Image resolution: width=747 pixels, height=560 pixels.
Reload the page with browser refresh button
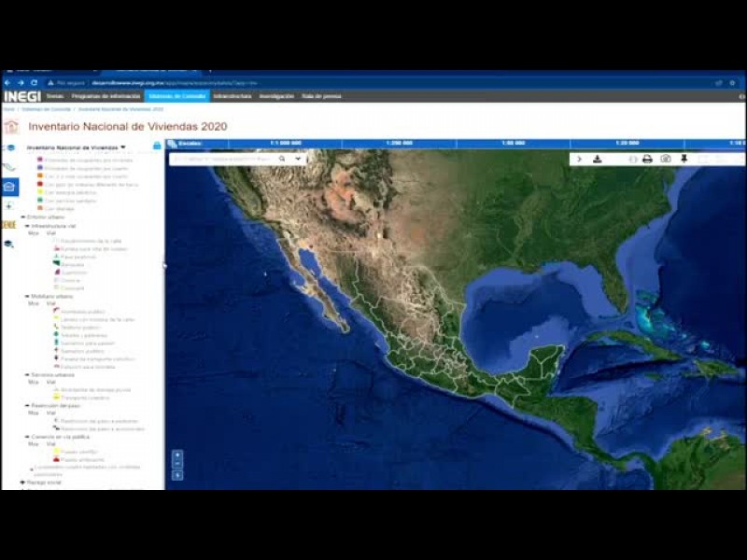click(x=34, y=82)
